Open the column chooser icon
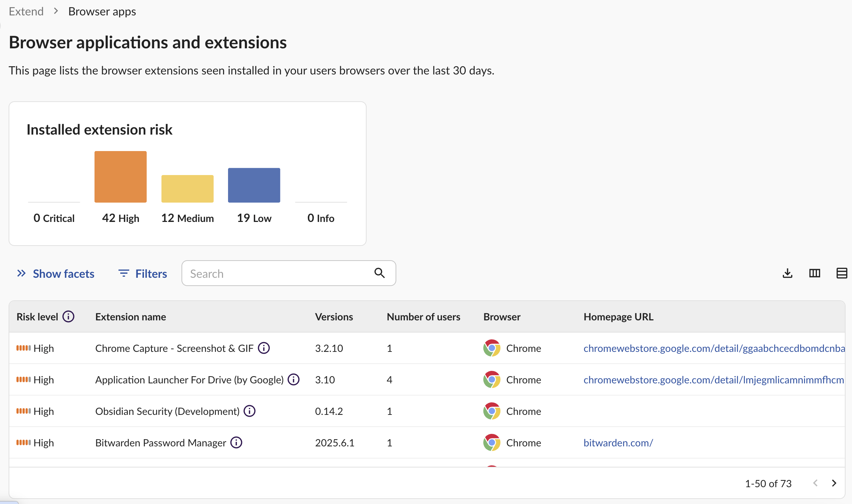 tap(814, 273)
